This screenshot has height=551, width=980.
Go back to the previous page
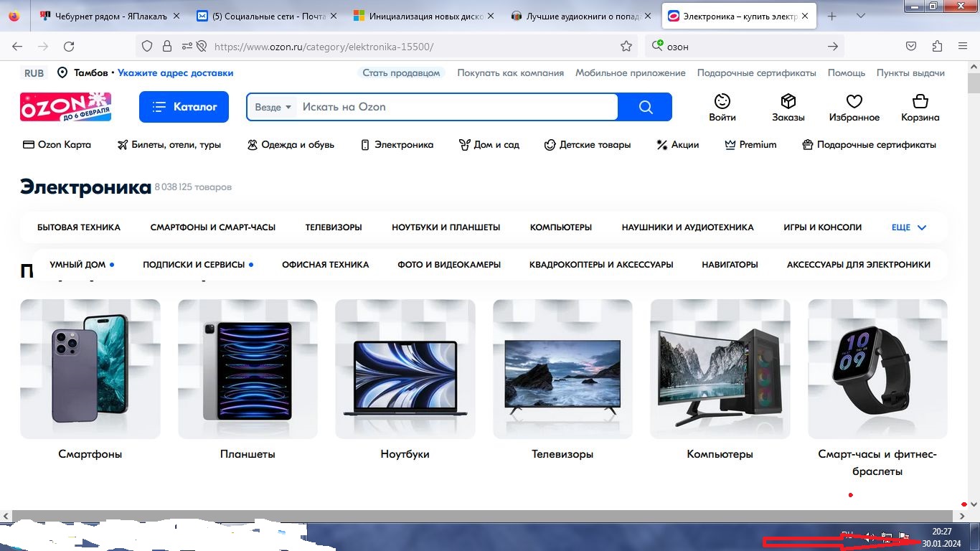(17, 46)
